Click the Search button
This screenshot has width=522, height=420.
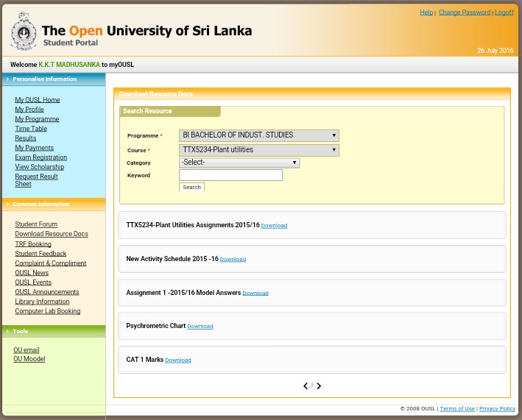[x=191, y=187]
